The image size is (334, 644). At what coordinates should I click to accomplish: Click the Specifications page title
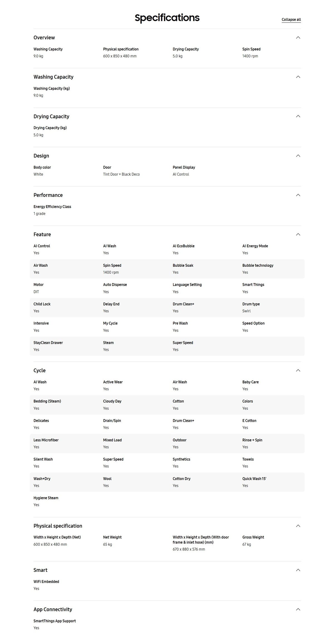167,18
